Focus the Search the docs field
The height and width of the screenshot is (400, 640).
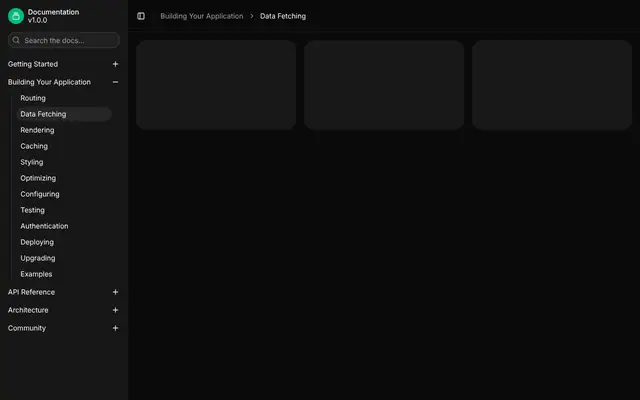[x=64, y=40]
